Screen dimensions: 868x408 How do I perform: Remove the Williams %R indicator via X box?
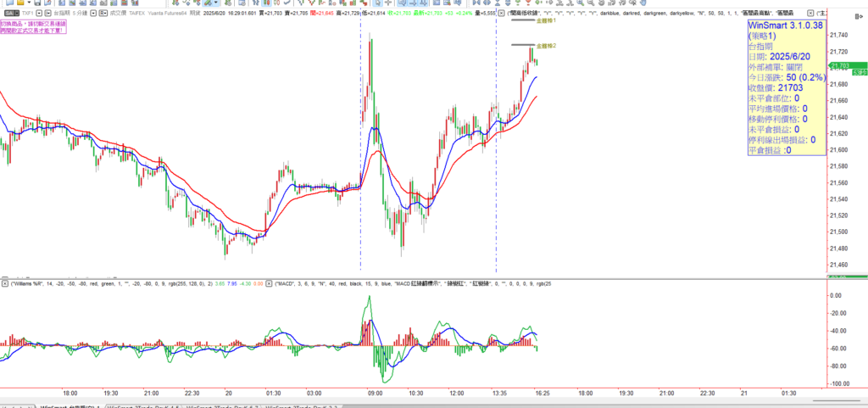point(5,283)
